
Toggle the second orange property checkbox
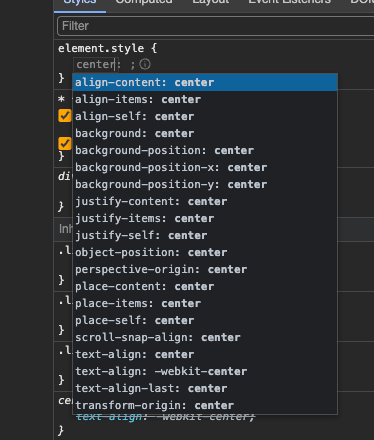pyautogui.click(x=65, y=144)
